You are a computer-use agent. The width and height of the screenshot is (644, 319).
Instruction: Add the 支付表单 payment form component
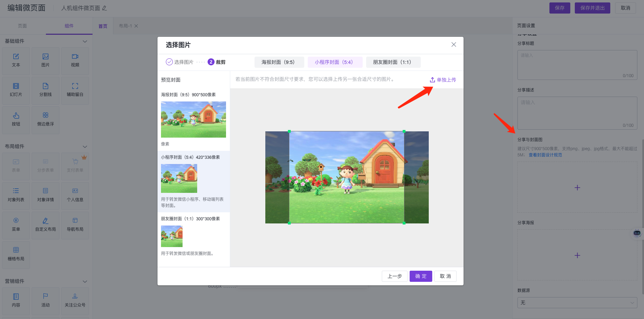(x=75, y=166)
